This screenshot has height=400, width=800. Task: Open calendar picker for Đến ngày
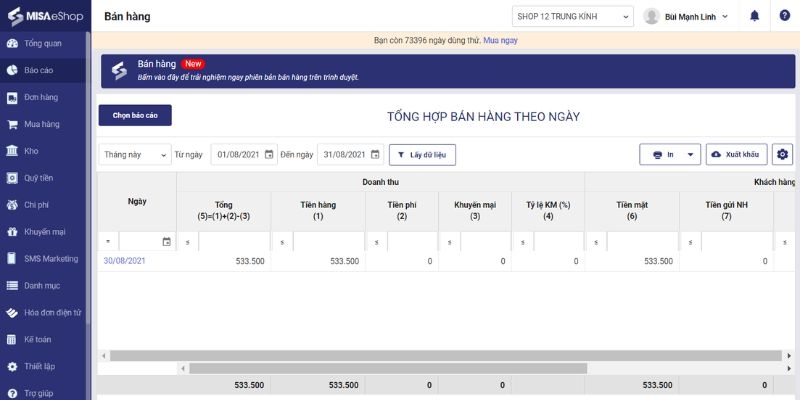375,155
